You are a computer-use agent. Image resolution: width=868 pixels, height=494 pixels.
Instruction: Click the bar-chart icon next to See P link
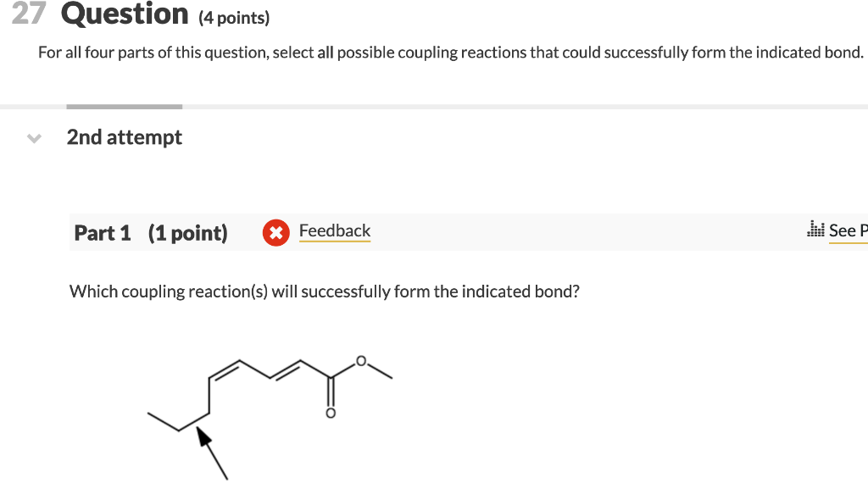pos(815,229)
